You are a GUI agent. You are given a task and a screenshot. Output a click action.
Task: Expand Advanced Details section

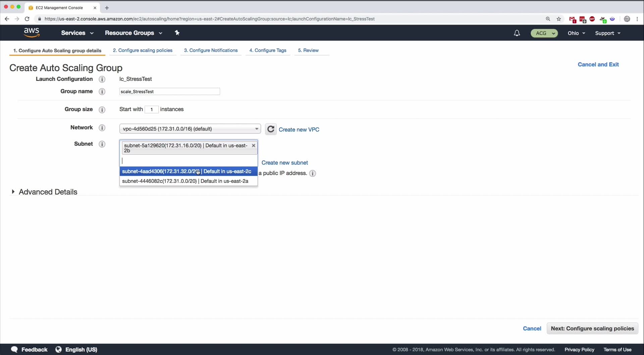pyautogui.click(x=45, y=192)
